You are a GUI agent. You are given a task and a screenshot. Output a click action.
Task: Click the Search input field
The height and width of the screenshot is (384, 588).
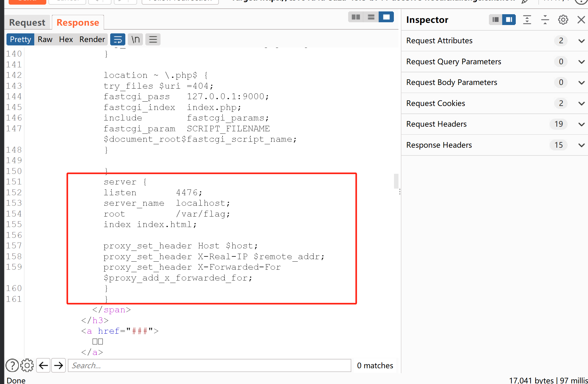coord(209,365)
